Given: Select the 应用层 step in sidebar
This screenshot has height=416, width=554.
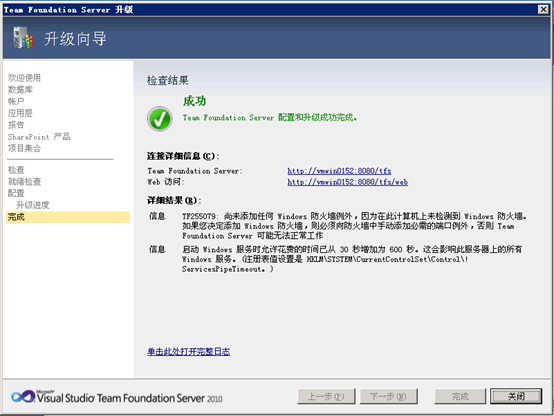Looking at the screenshot, I should (20, 113).
